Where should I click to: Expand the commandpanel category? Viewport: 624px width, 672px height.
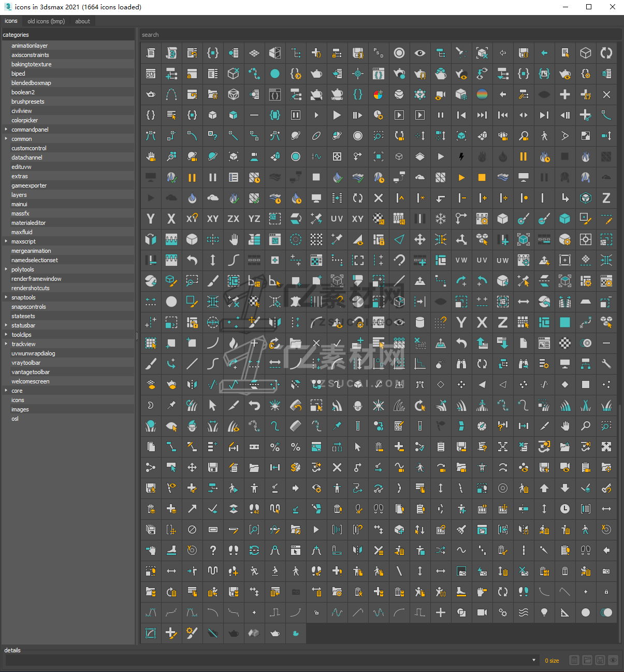pos(6,130)
